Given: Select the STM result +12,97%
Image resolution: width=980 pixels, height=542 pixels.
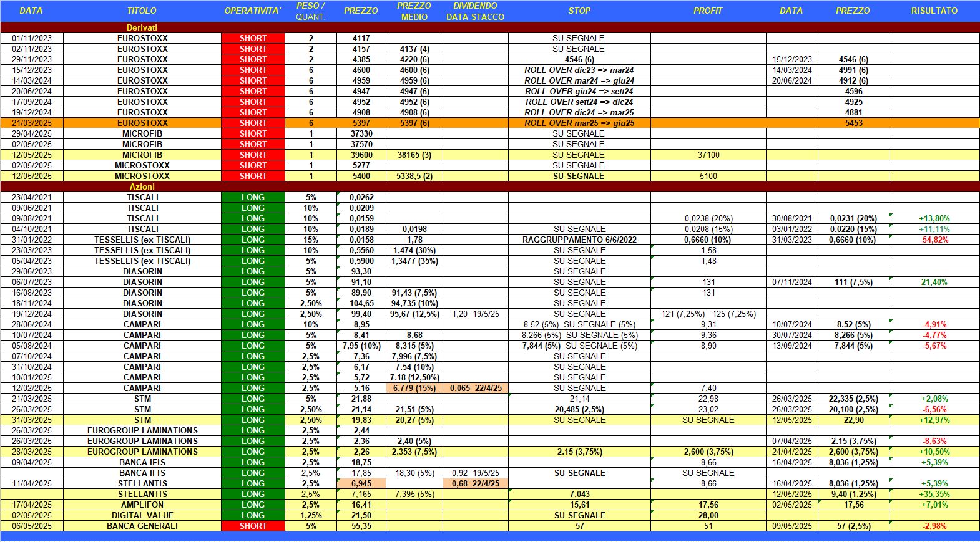Looking at the screenshot, I should tap(934, 420).
